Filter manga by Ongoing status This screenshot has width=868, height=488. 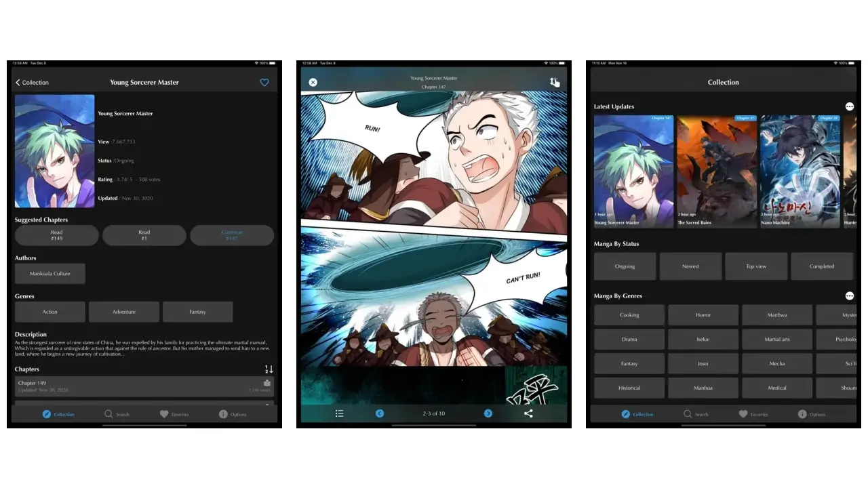pyautogui.click(x=625, y=266)
